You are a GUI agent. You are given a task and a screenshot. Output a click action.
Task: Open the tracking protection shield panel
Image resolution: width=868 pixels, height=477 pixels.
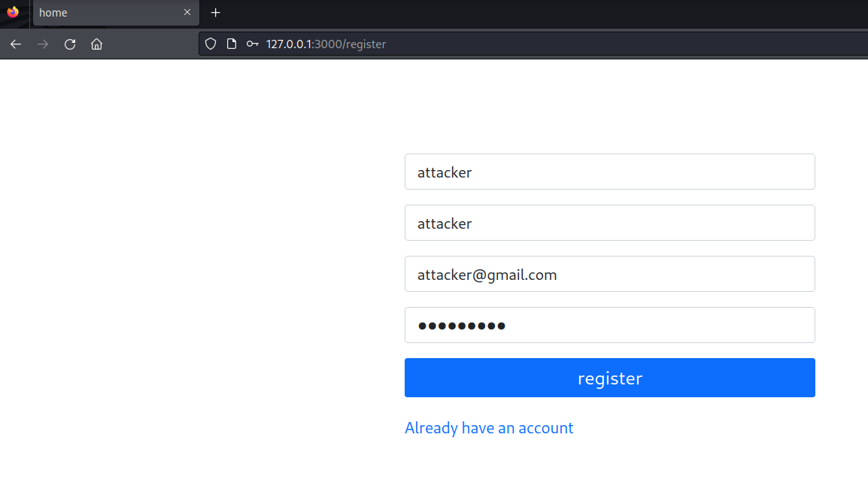click(211, 44)
